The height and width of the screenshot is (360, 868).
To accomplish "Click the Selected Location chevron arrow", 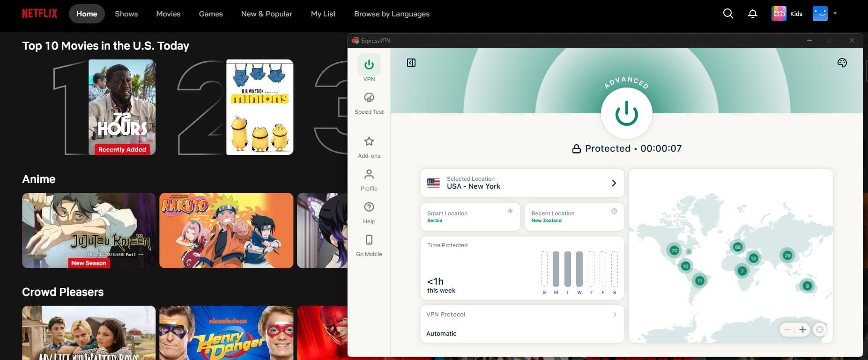I will (x=614, y=183).
